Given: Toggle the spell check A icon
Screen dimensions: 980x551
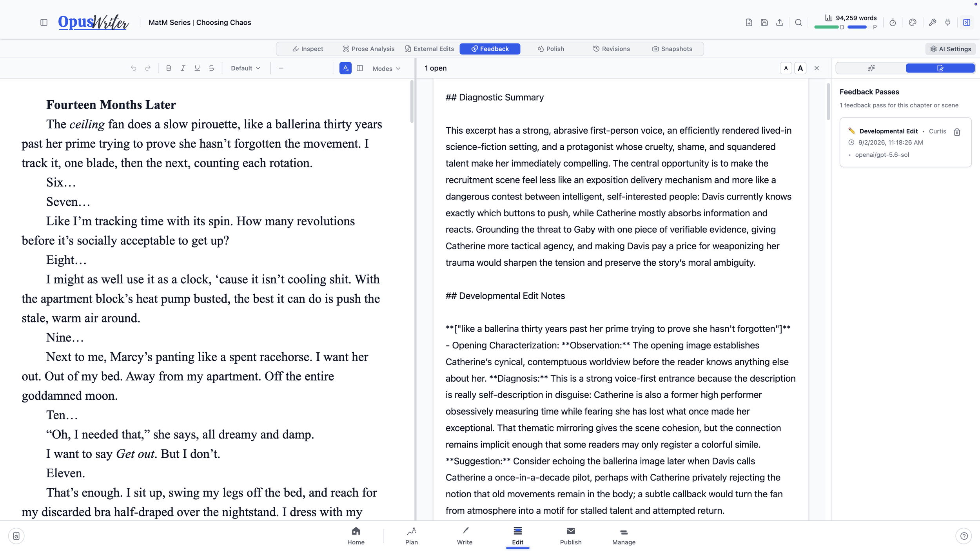Looking at the screenshot, I should 345,68.
